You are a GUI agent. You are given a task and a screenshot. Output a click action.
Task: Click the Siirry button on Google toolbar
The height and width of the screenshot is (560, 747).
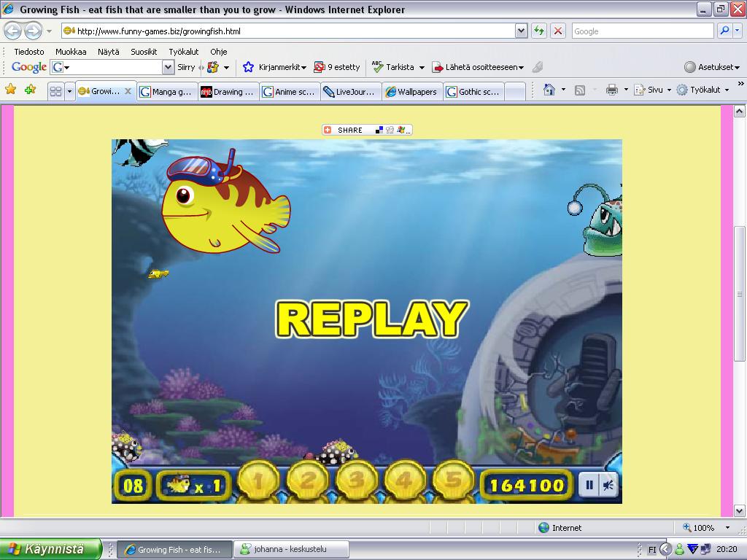click(x=186, y=67)
